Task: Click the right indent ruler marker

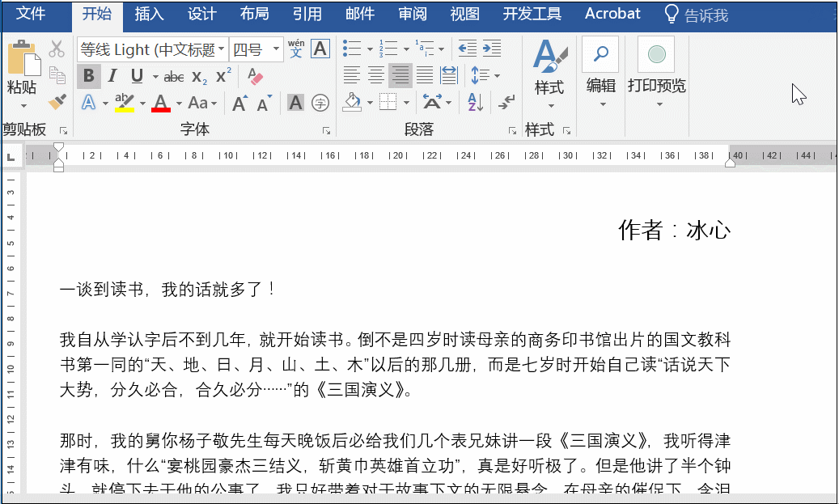Action: [x=730, y=162]
